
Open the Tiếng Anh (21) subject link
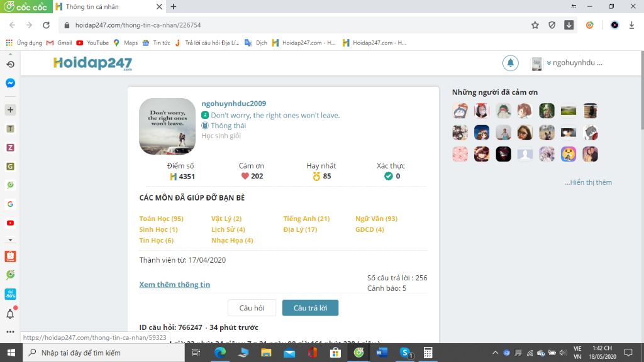pyautogui.click(x=306, y=219)
